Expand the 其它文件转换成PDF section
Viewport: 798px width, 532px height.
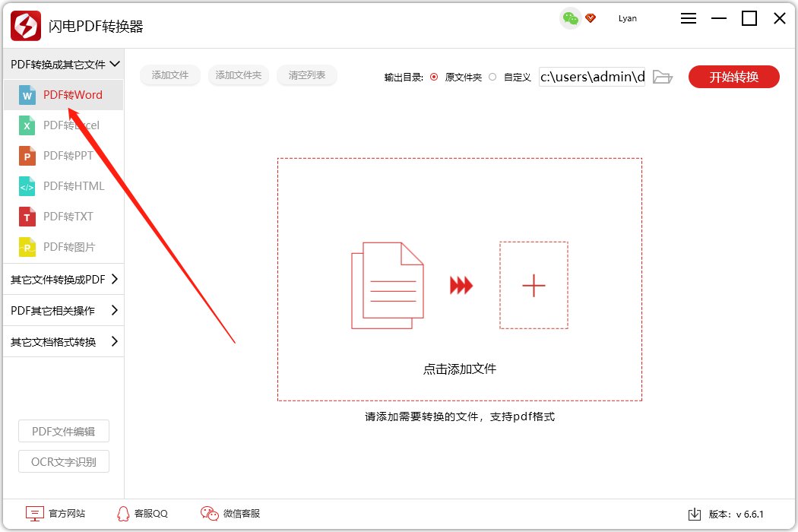click(x=61, y=280)
